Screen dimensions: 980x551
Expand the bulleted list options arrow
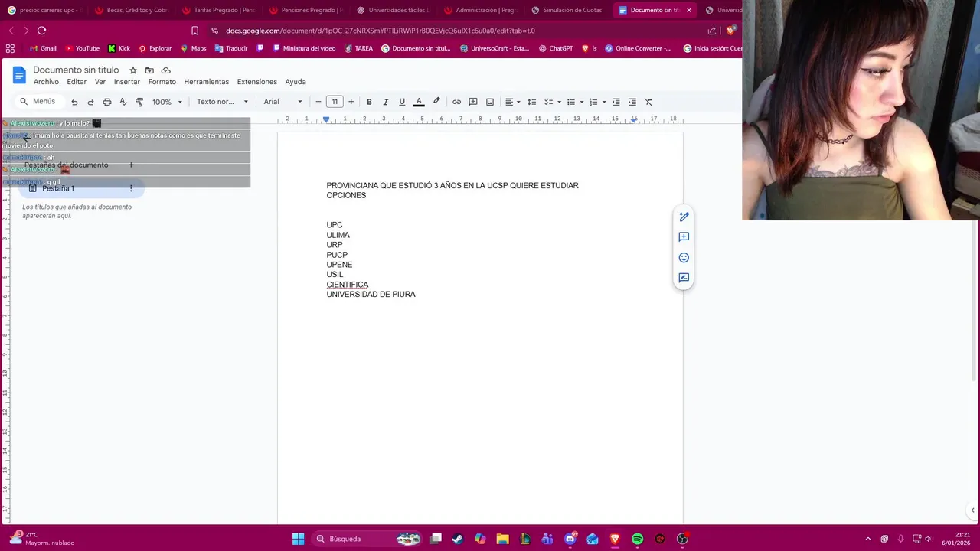581,102
